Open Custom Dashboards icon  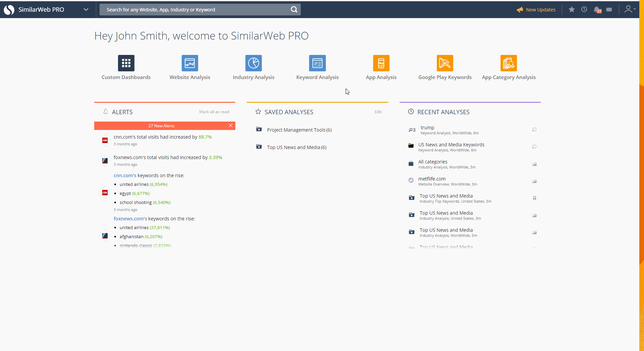click(x=126, y=63)
